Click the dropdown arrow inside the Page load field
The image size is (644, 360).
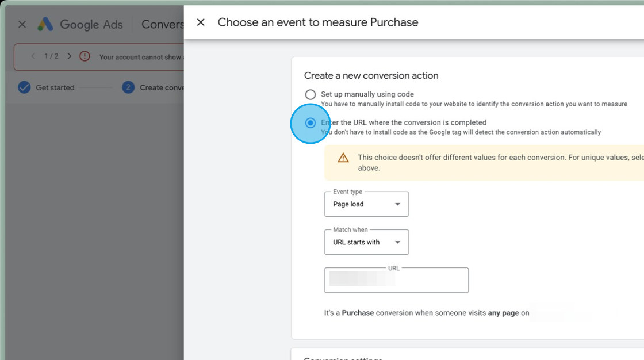click(397, 204)
